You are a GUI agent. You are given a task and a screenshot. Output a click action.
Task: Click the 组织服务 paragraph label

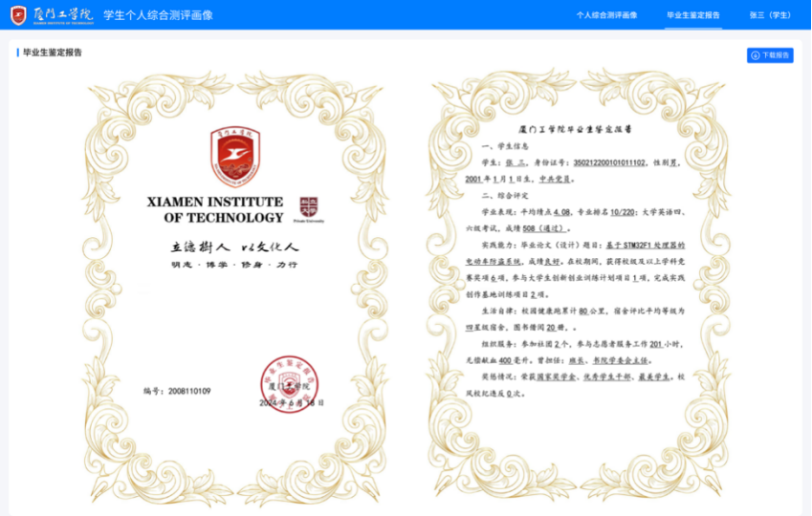tap(499, 344)
